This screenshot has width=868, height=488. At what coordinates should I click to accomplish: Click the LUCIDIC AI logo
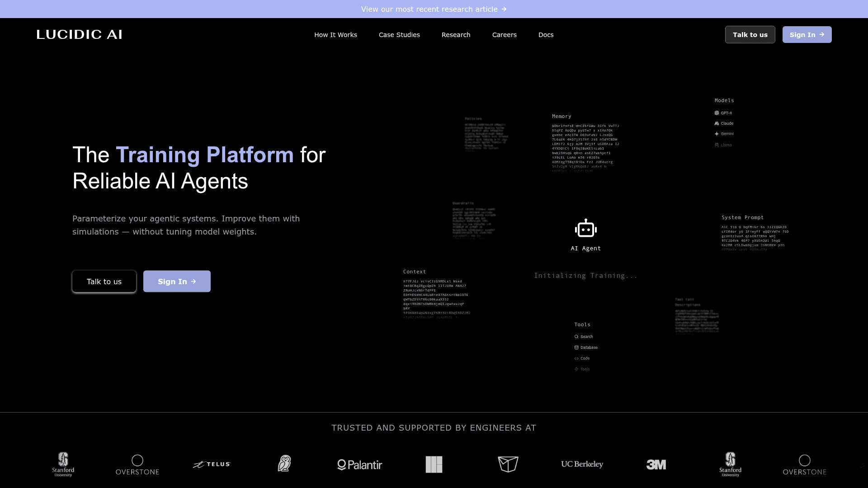(x=80, y=35)
